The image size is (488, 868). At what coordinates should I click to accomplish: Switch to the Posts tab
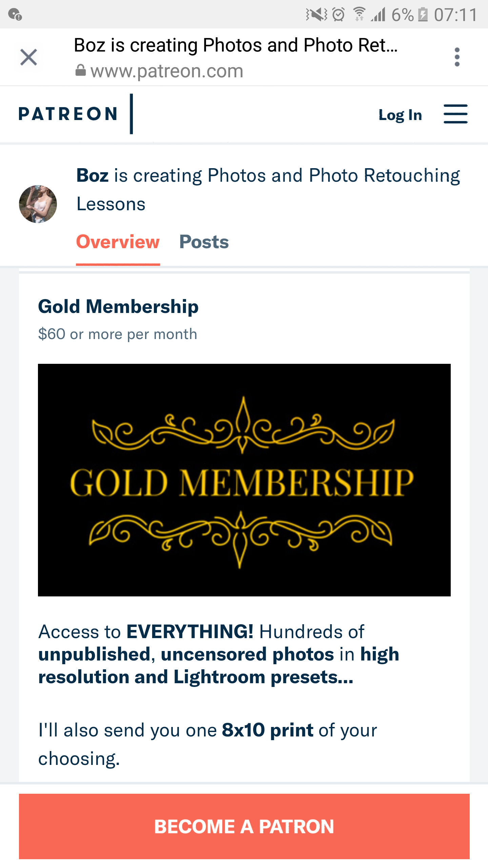[204, 242]
